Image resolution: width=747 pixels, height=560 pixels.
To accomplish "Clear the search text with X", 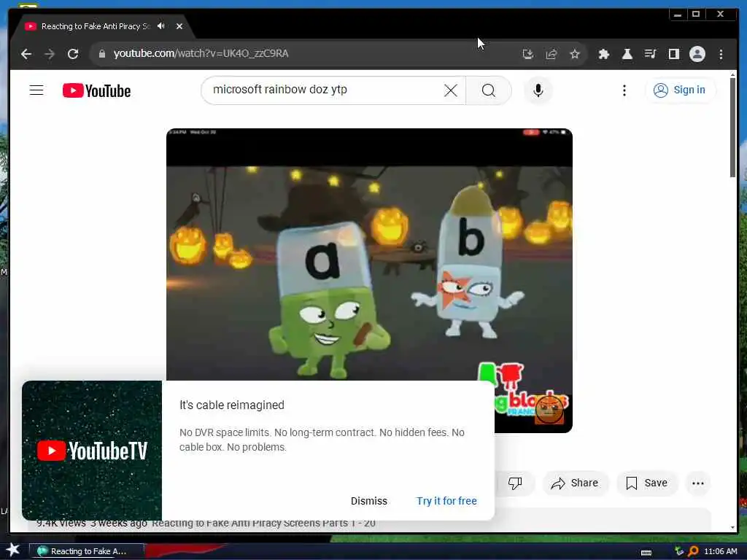I will [451, 90].
